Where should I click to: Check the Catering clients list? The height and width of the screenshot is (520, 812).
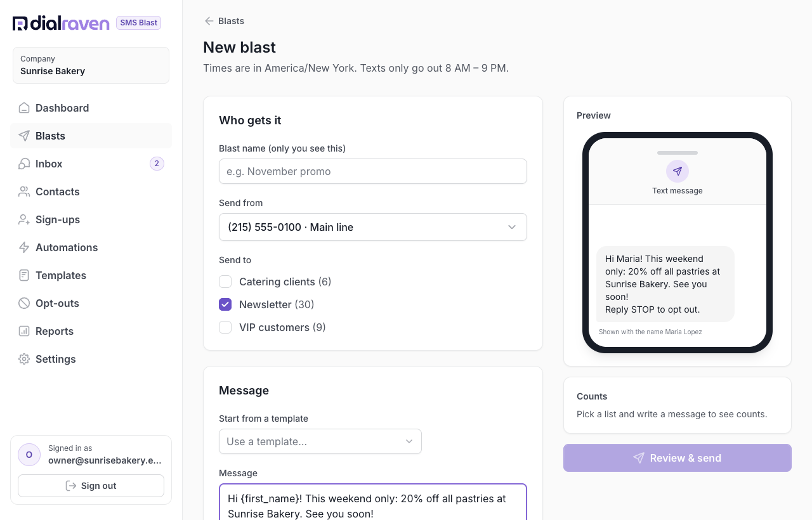[x=225, y=282]
